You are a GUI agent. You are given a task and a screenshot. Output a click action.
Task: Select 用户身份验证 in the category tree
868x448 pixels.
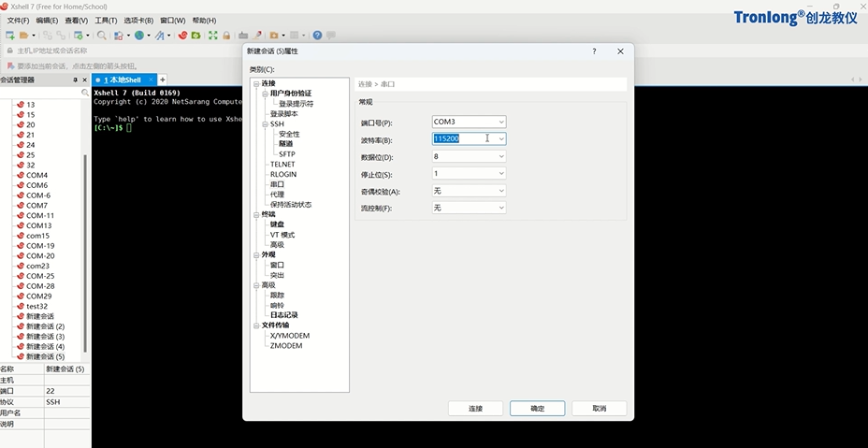(291, 94)
